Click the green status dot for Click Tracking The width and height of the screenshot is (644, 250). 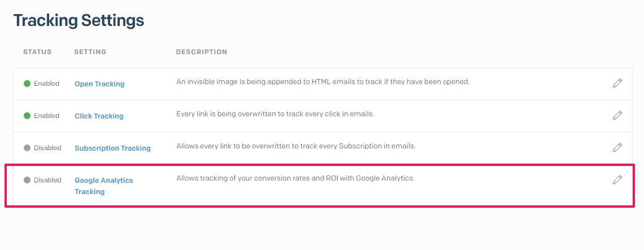point(27,116)
